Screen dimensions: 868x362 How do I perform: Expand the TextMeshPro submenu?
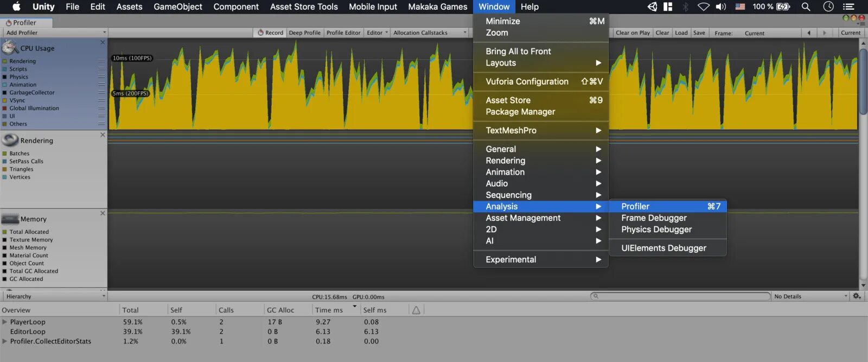click(541, 130)
